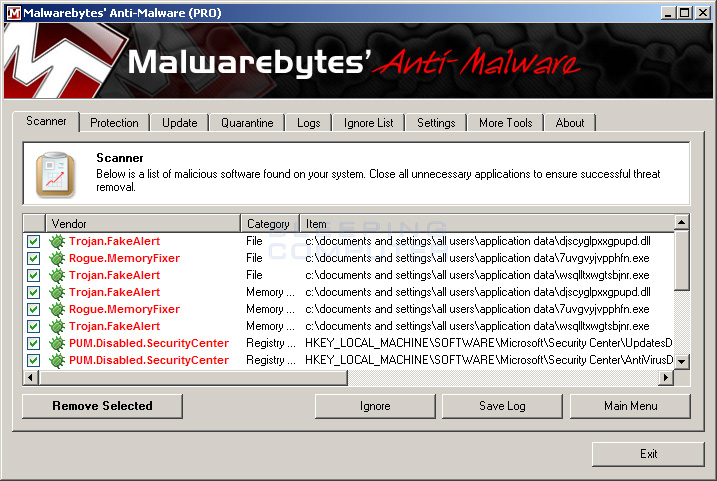This screenshot has height=481, width=717.
Task: Sort results by the Category column header
Action: pyautogui.click(x=270, y=224)
